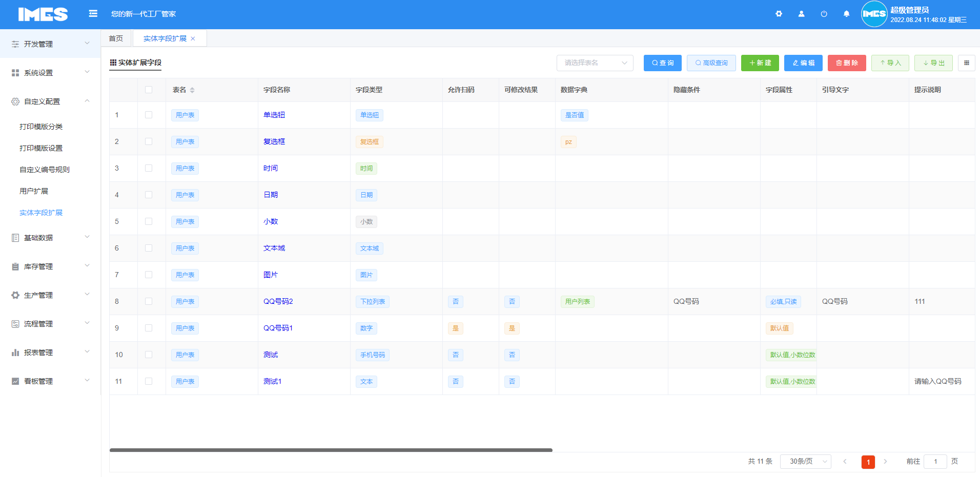Click the 导入 button

(890, 63)
